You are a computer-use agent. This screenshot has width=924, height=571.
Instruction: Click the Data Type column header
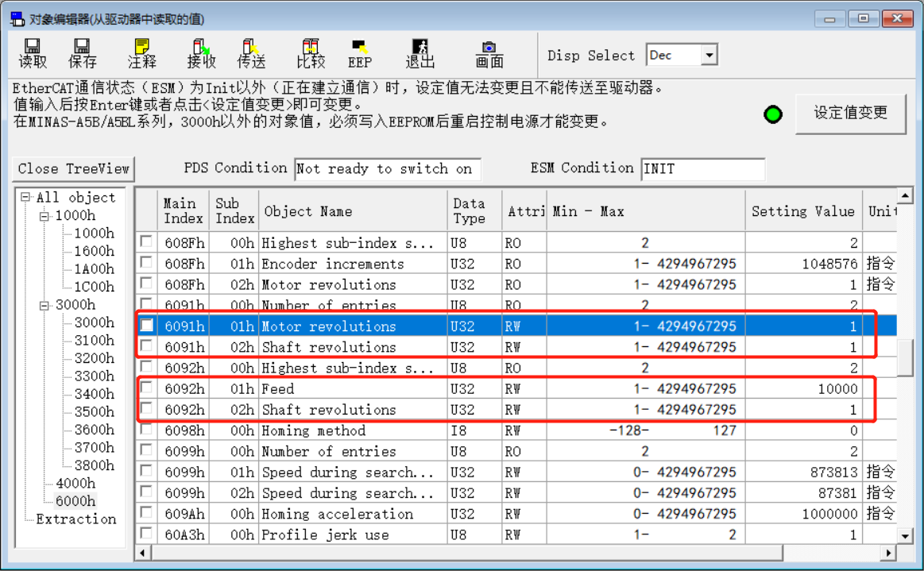(x=474, y=211)
